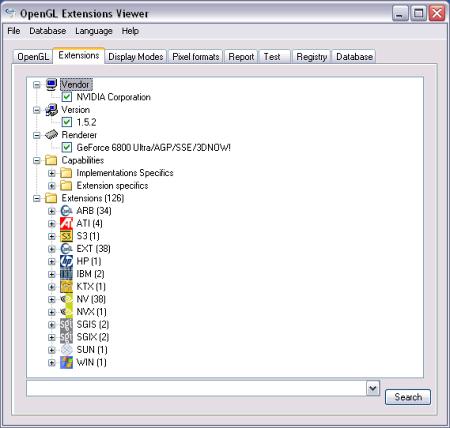This screenshot has height=428, width=450.
Task: Toggle GeForce 6800 Ultra renderer checkbox
Action: [x=67, y=147]
